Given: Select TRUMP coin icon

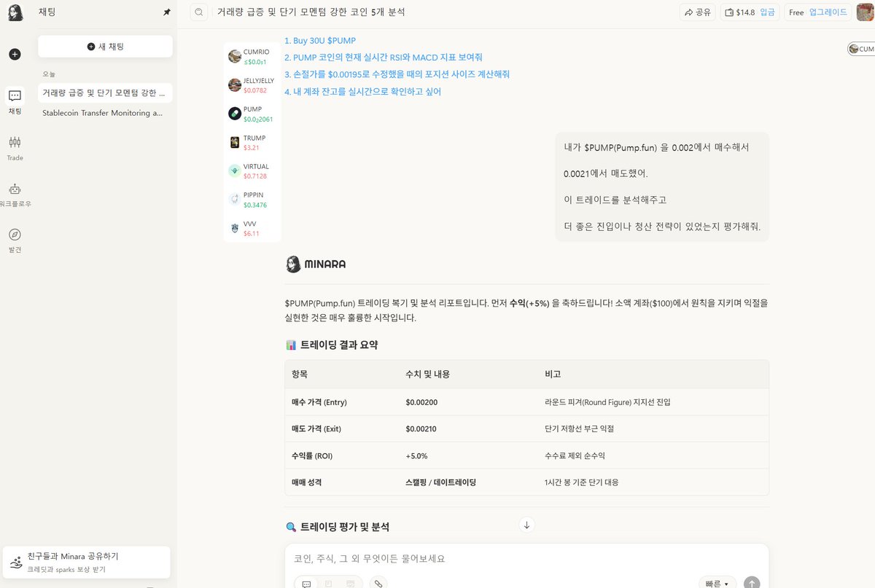Looking at the screenshot, I should tap(234, 142).
